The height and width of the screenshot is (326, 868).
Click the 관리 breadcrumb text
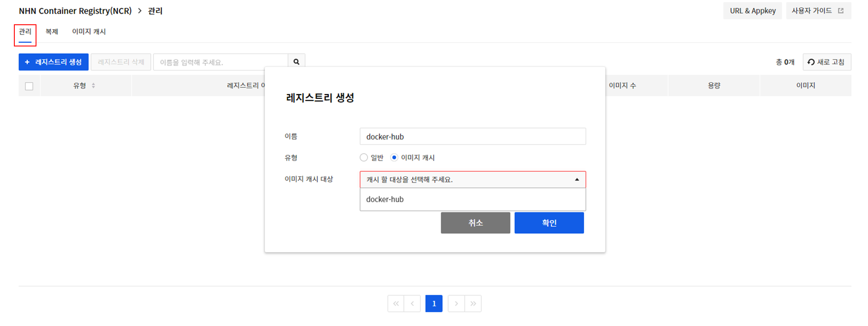click(x=155, y=11)
